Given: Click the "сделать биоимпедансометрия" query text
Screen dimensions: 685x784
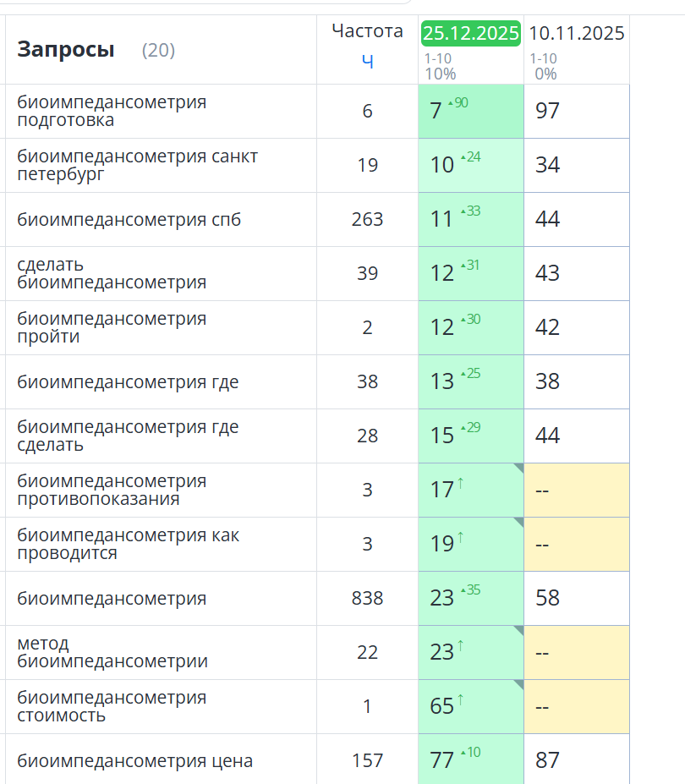Looking at the screenshot, I should (112, 274).
